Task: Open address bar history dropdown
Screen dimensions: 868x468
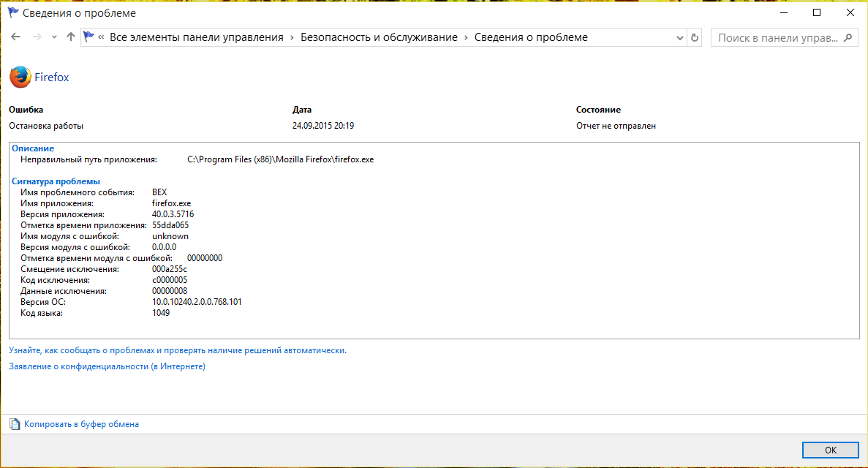Action: (x=680, y=38)
